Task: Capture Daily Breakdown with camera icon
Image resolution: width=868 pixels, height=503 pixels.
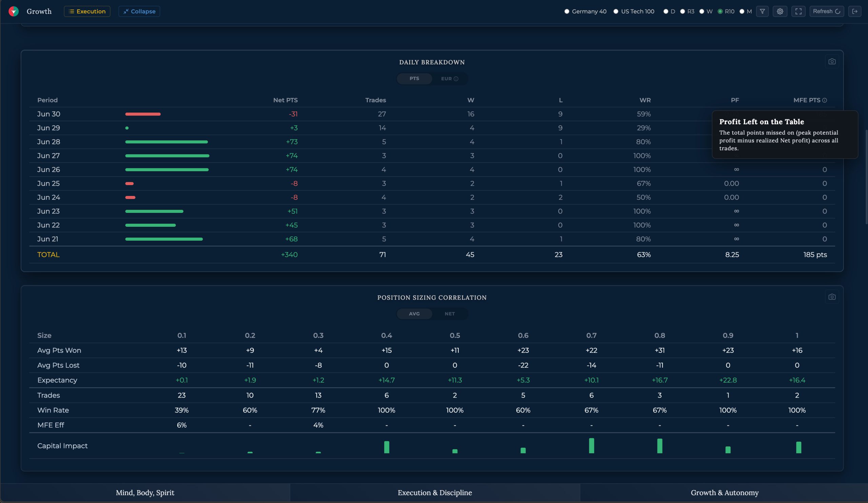Action: point(832,62)
